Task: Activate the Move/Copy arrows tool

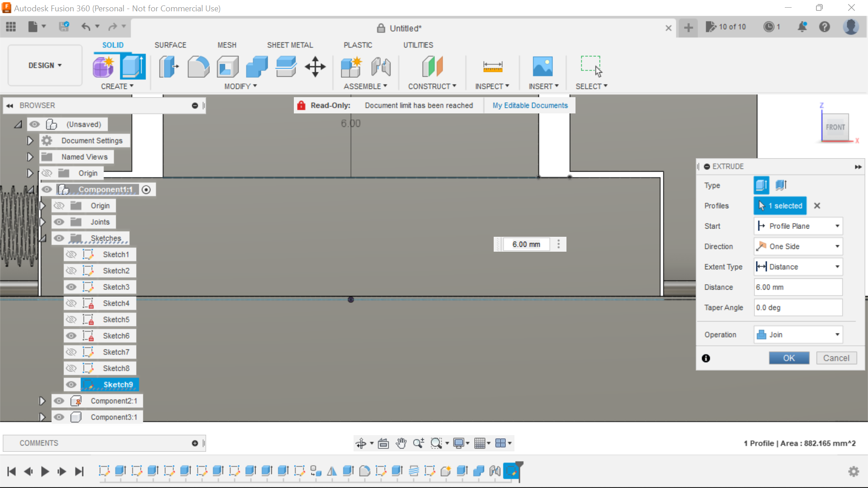Action: [315, 67]
